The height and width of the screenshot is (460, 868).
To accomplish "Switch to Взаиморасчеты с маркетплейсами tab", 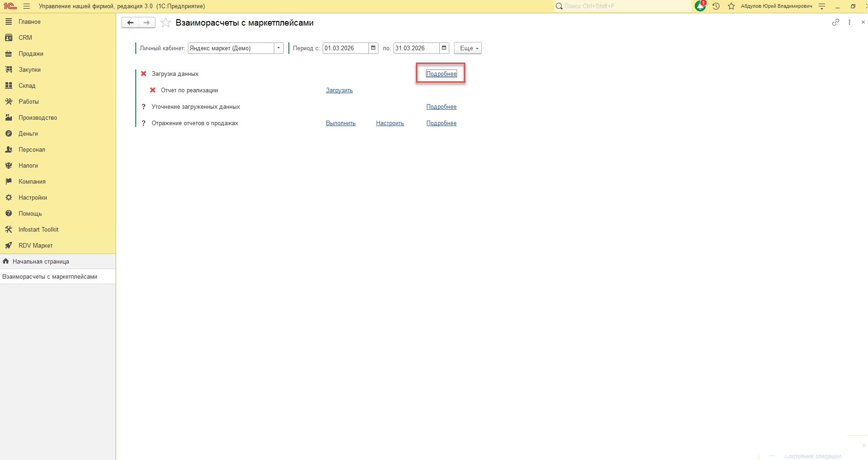I will [58, 276].
